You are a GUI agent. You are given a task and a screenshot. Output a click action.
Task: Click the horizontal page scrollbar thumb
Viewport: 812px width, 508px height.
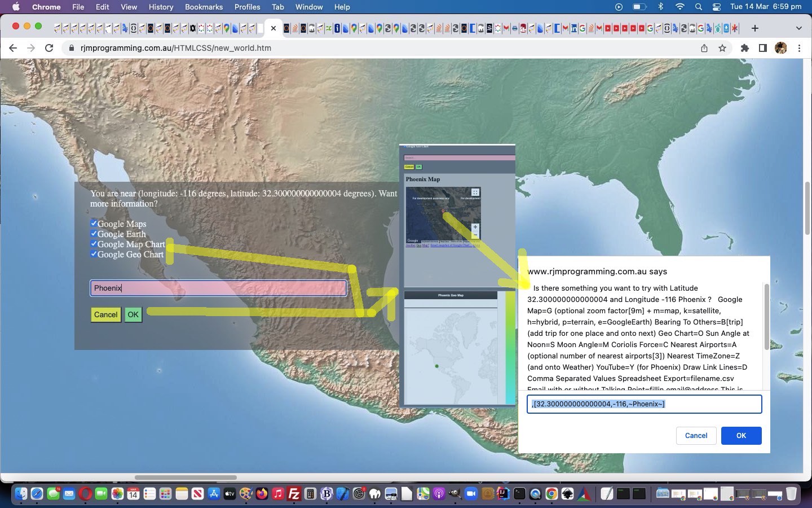[x=186, y=478]
